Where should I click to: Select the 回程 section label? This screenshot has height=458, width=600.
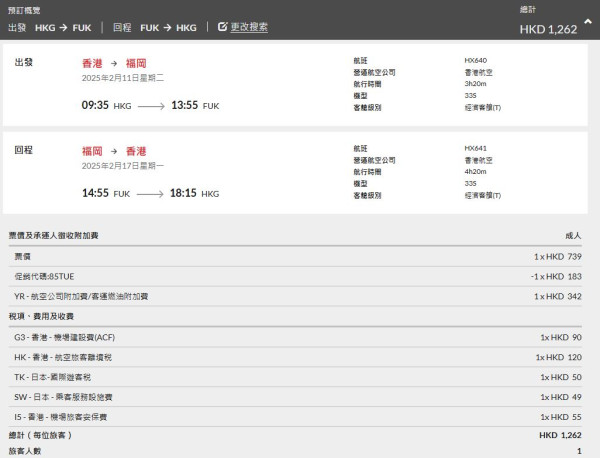pos(24,151)
